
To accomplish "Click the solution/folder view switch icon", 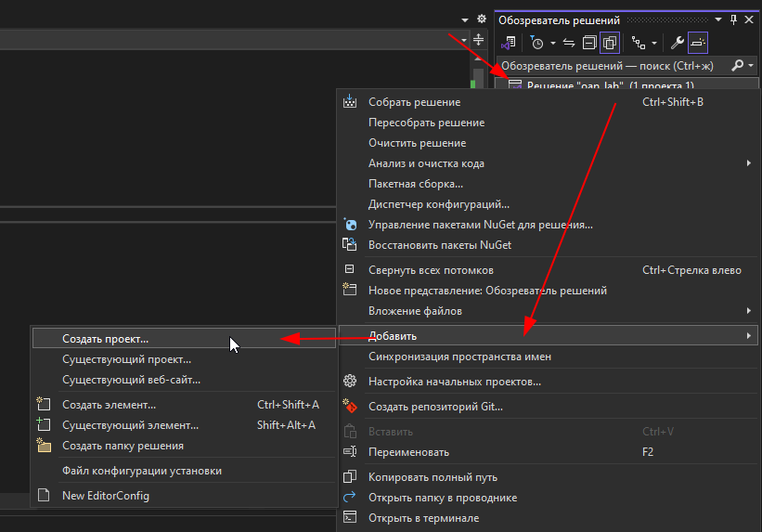I will [x=509, y=43].
